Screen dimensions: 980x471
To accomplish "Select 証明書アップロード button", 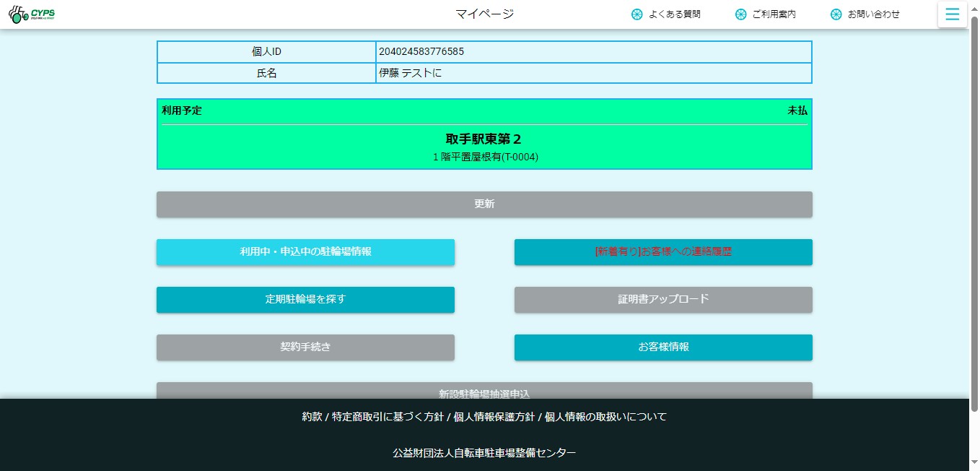I will click(663, 300).
